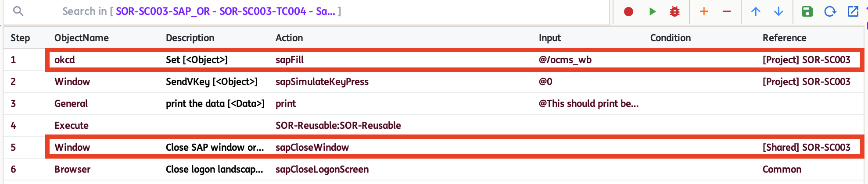Add a new step with the plus icon

[x=704, y=11]
